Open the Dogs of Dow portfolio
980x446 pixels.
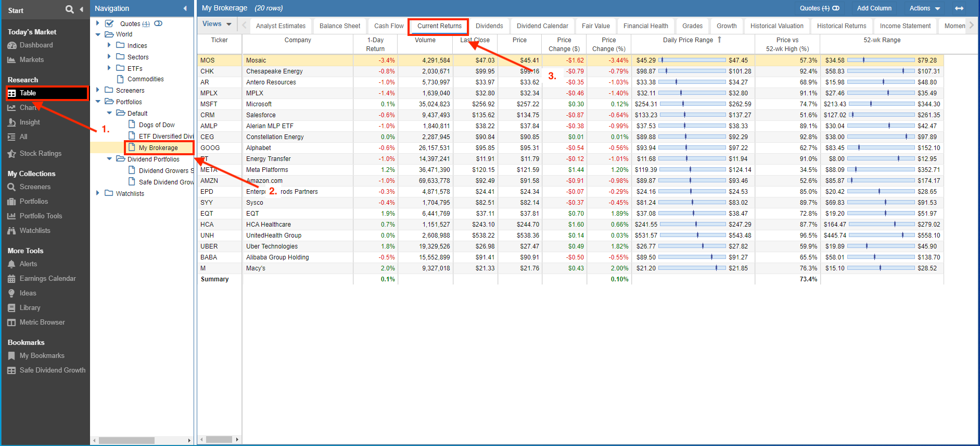156,125
